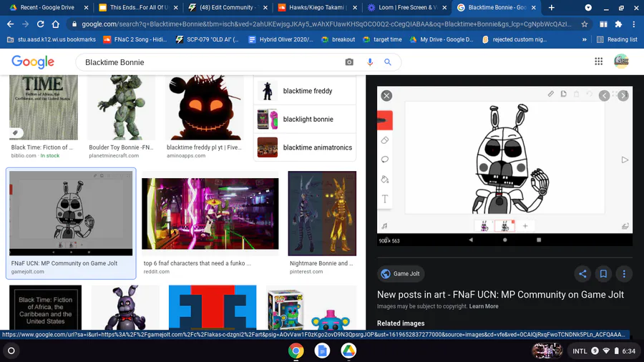Open the Google account avatar

(x=621, y=62)
